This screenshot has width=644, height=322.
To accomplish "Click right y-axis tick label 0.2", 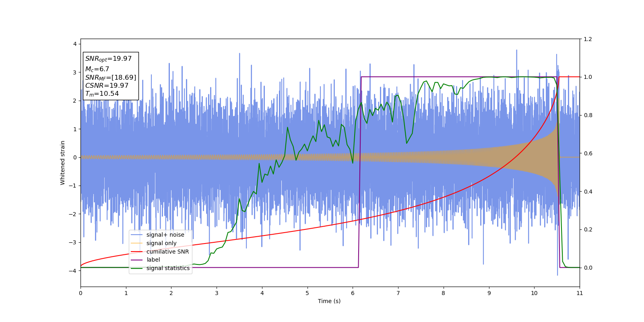I will pos(588,229).
